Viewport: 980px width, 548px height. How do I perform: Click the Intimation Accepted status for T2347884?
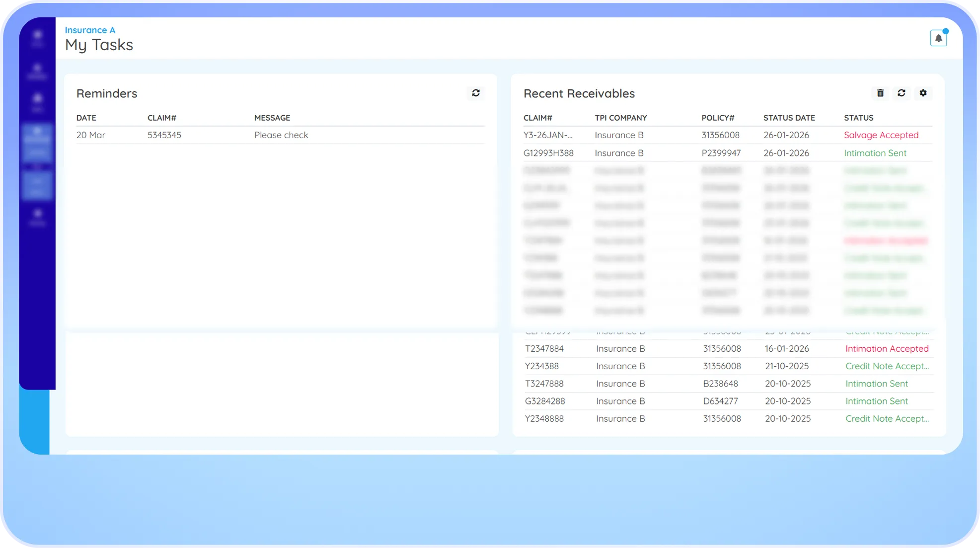pos(887,349)
